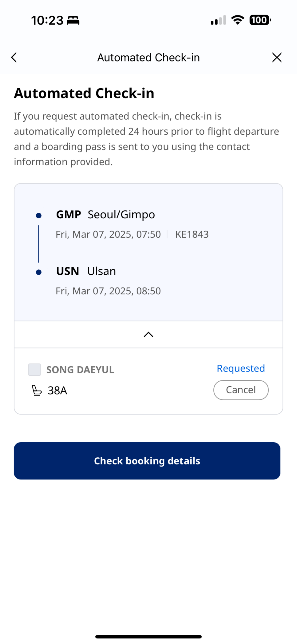This screenshot has height=644, width=297.
Task: Collapse the flight details with the chevron
Action: coord(148,335)
